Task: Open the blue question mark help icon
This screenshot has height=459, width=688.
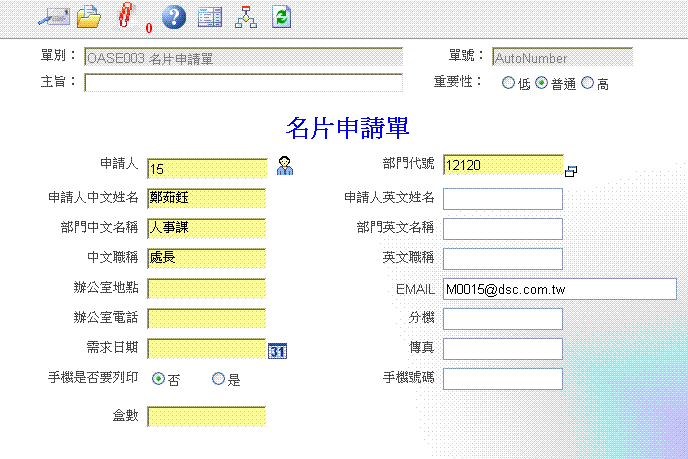Action: tap(173, 16)
